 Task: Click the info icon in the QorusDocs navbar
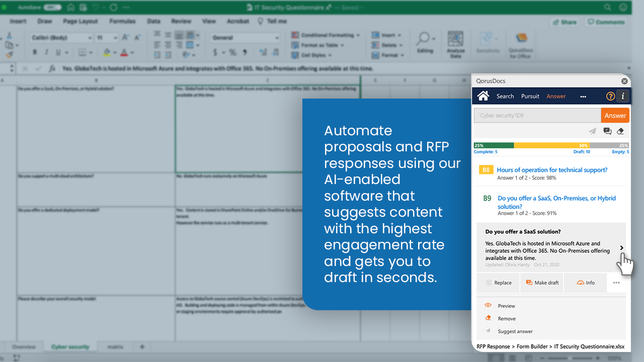tap(622, 96)
